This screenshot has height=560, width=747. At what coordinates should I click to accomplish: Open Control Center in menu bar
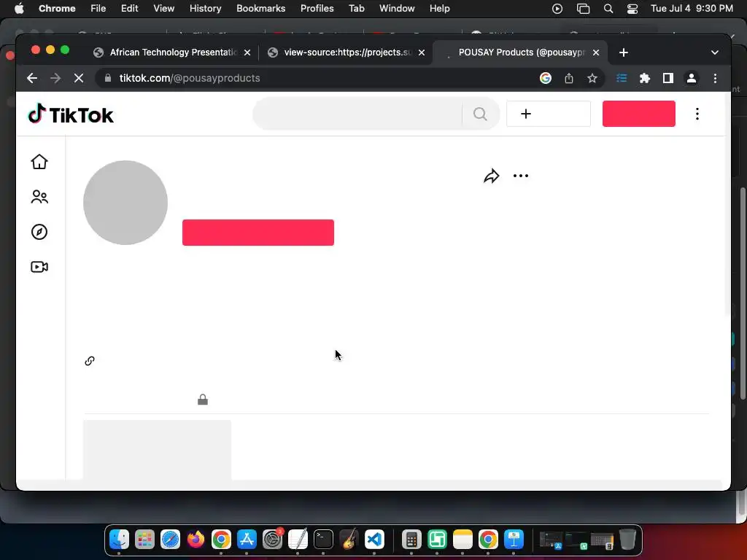[632, 9]
